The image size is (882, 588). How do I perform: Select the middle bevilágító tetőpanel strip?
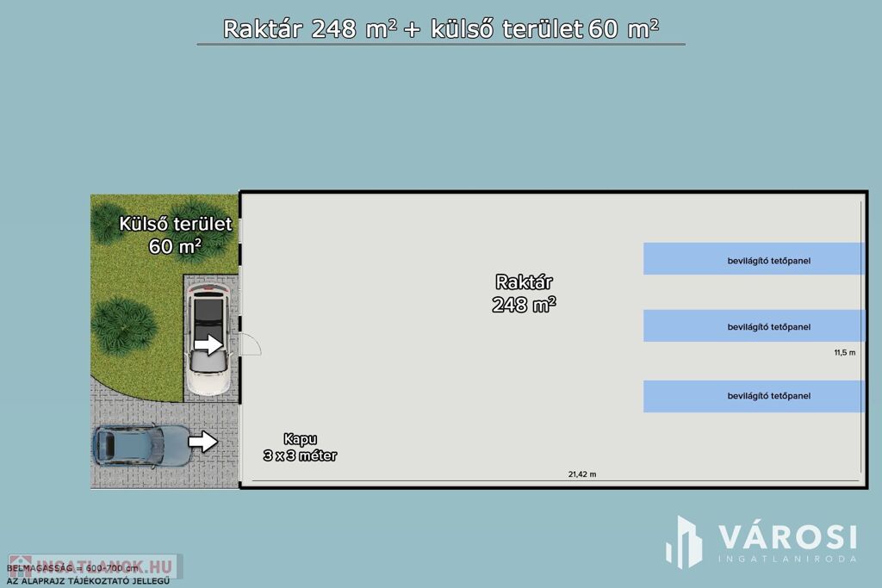pyautogui.click(x=754, y=326)
